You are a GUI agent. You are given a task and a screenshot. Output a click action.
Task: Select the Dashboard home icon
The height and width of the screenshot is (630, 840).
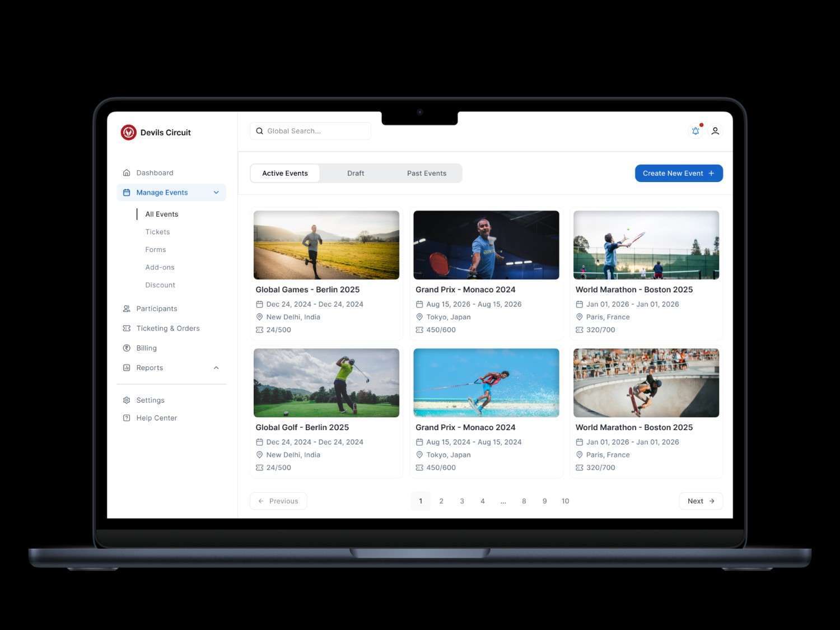pos(125,172)
